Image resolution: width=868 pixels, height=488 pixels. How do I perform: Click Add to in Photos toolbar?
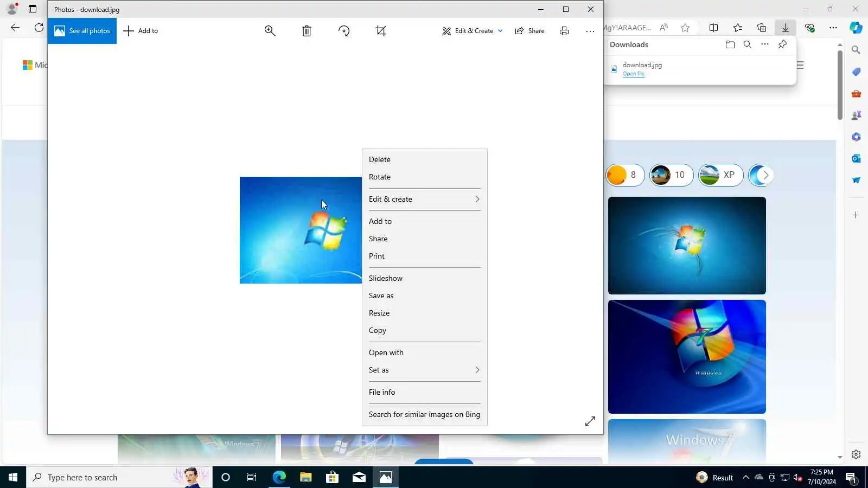pos(141,31)
